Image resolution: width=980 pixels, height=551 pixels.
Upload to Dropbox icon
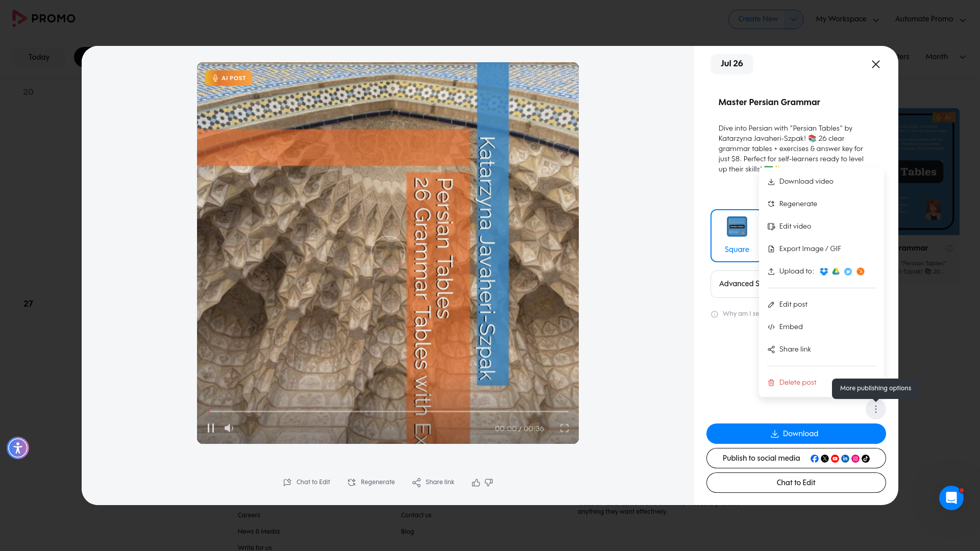point(824,271)
